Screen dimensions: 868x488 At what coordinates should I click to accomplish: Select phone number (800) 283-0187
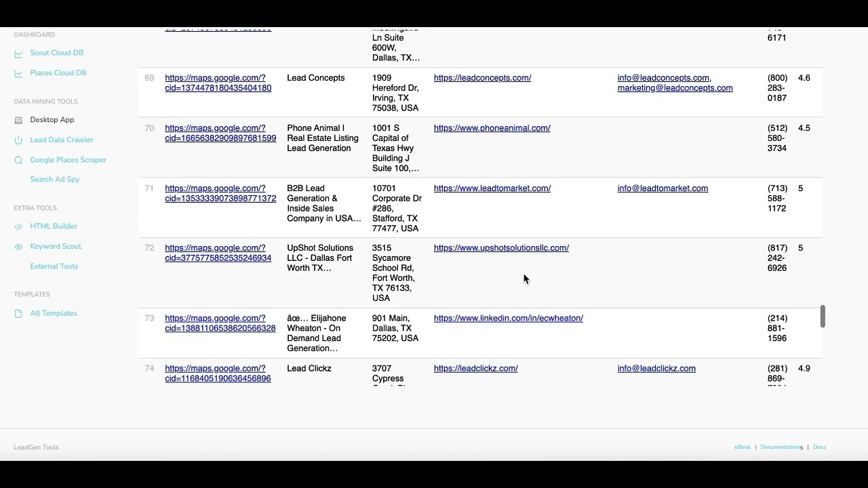(x=778, y=88)
